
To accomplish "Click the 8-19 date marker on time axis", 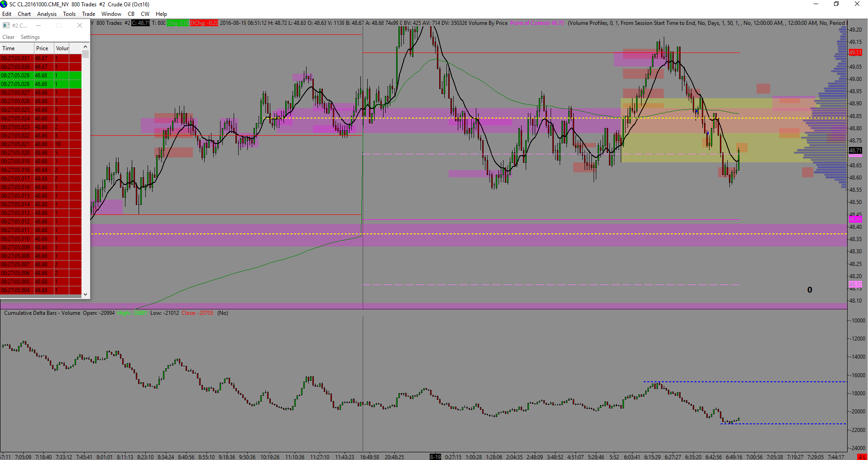I will click(x=435, y=457).
